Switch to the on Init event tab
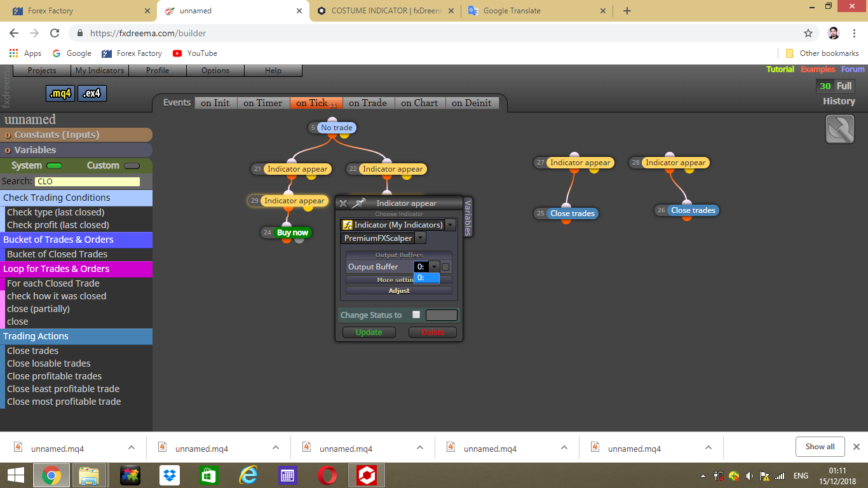This screenshot has width=868, height=488. pos(215,103)
